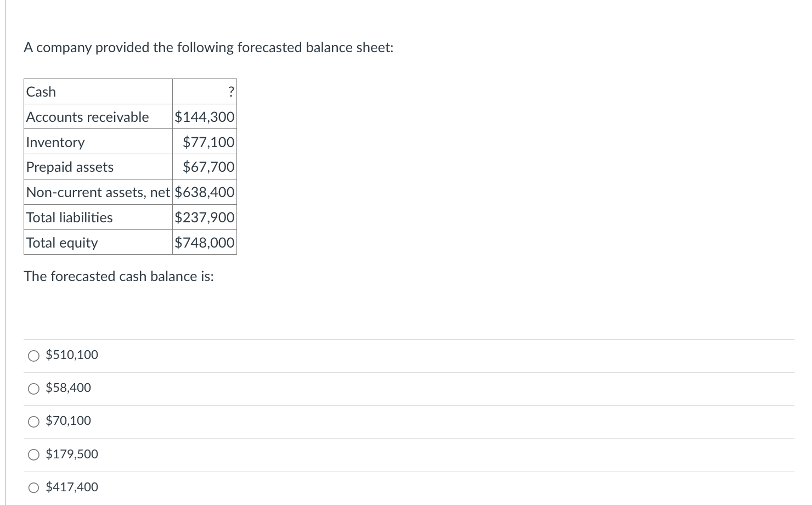Image resolution: width=812 pixels, height=505 pixels.
Task: Click the Total liabilities row label
Action: [98, 217]
